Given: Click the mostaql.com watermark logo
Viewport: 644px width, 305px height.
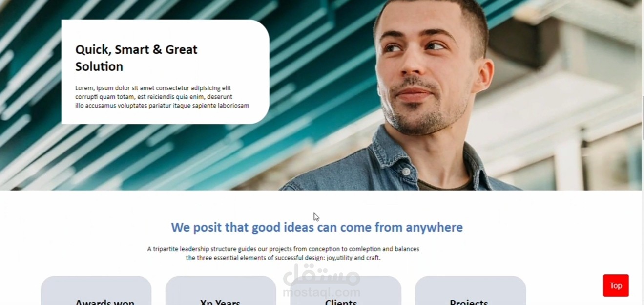Looking at the screenshot, I should (x=322, y=281).
